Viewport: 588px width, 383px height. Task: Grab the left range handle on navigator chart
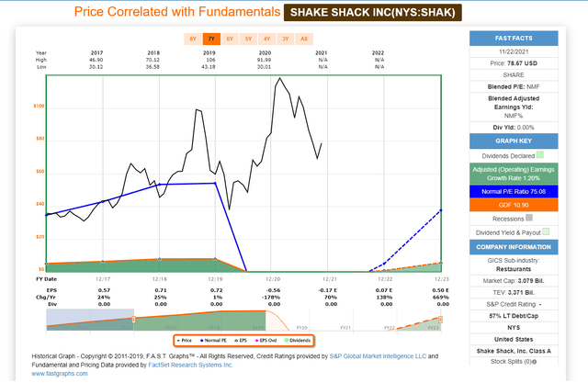(x=133, y=320)
